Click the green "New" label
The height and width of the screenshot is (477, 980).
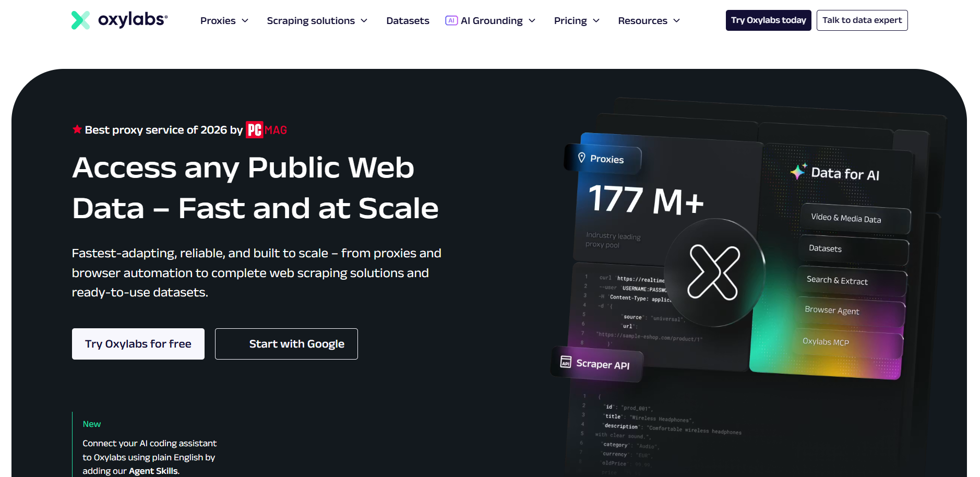coord(92,424)
